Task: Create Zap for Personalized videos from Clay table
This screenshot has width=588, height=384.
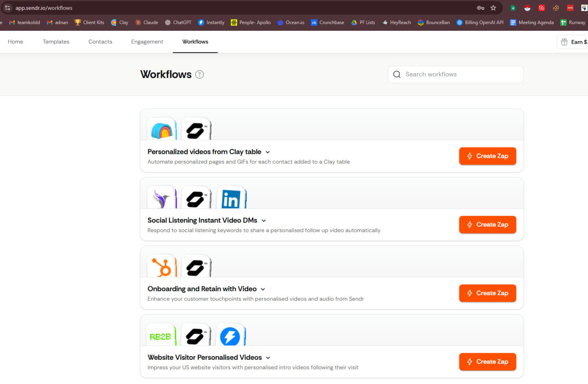Action: (487, 156)
